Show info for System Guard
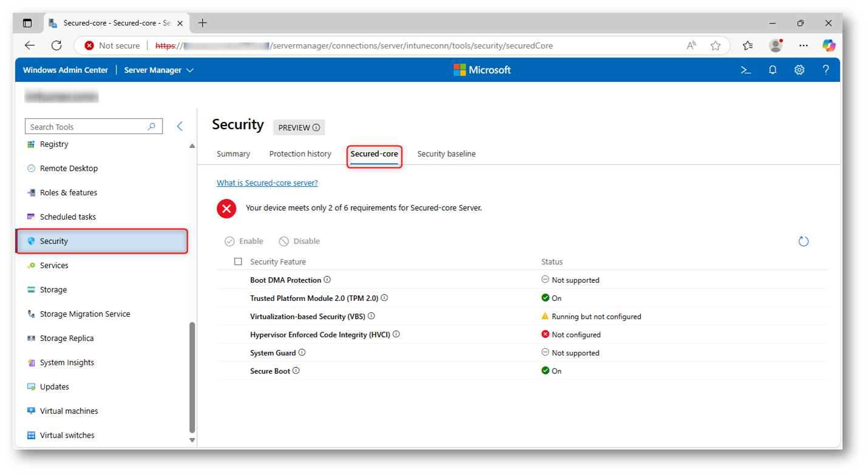This screenshot has width=868, height=475. click(x=302, y=352)
